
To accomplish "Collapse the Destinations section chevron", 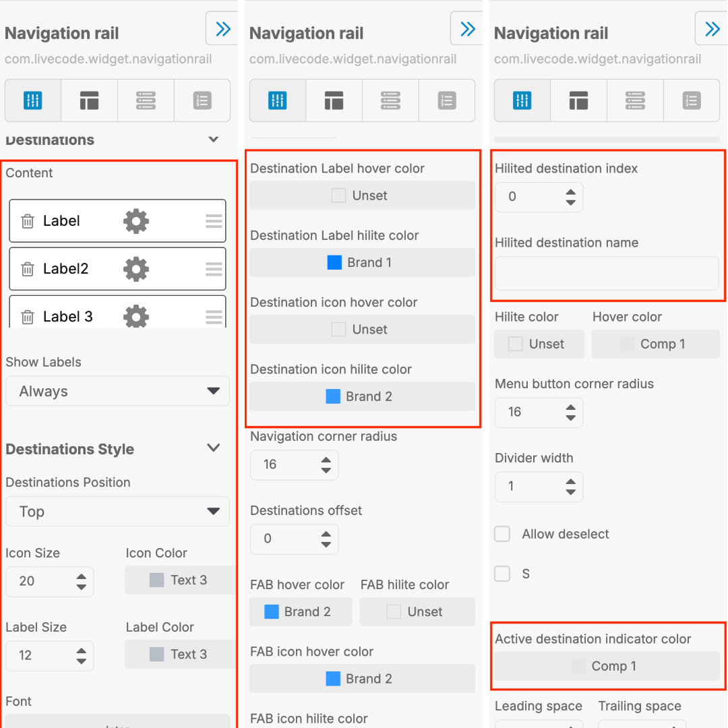I will (x=214, y=140).
